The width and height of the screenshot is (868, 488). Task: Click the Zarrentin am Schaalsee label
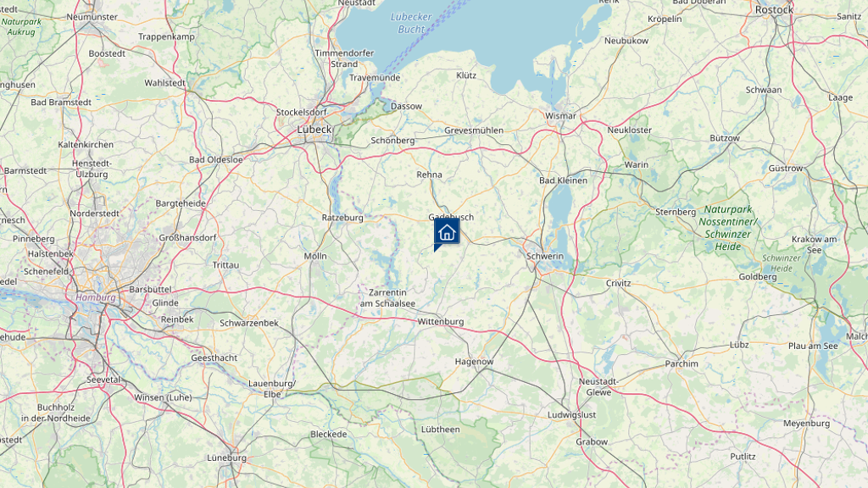[387, 297]
